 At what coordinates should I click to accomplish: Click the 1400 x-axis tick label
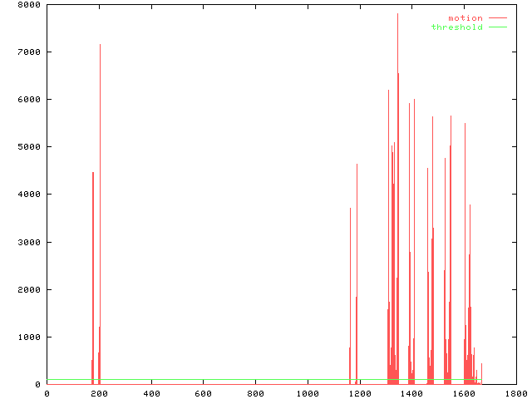(411, 393)
